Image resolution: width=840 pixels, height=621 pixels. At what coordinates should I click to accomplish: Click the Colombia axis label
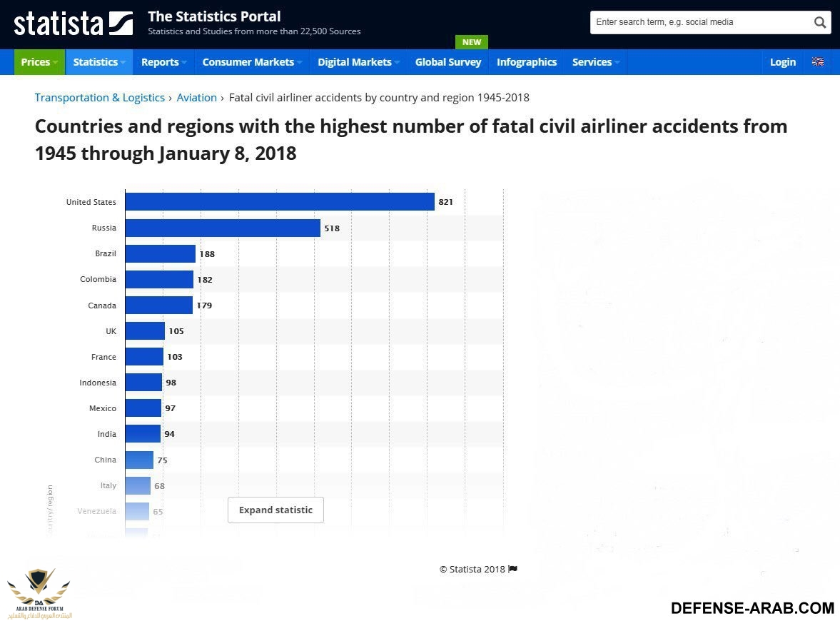(98, 279)
